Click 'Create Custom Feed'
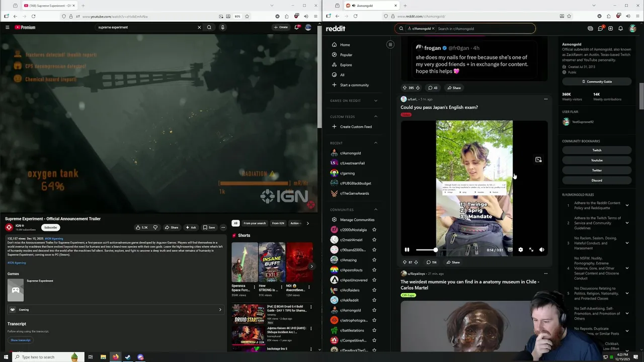The width and height of the screenshot is (644, 362). tap(356, 127)
